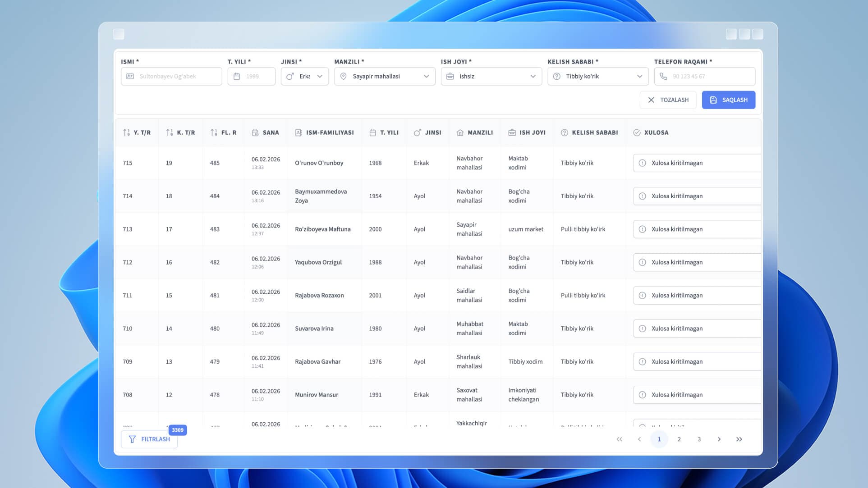Go to page 2
This screenshot has width=868, height=488.
point(679,439)
